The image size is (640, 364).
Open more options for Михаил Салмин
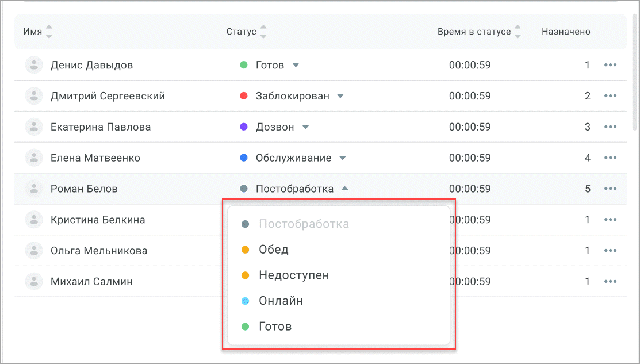[x=610, y=282]
